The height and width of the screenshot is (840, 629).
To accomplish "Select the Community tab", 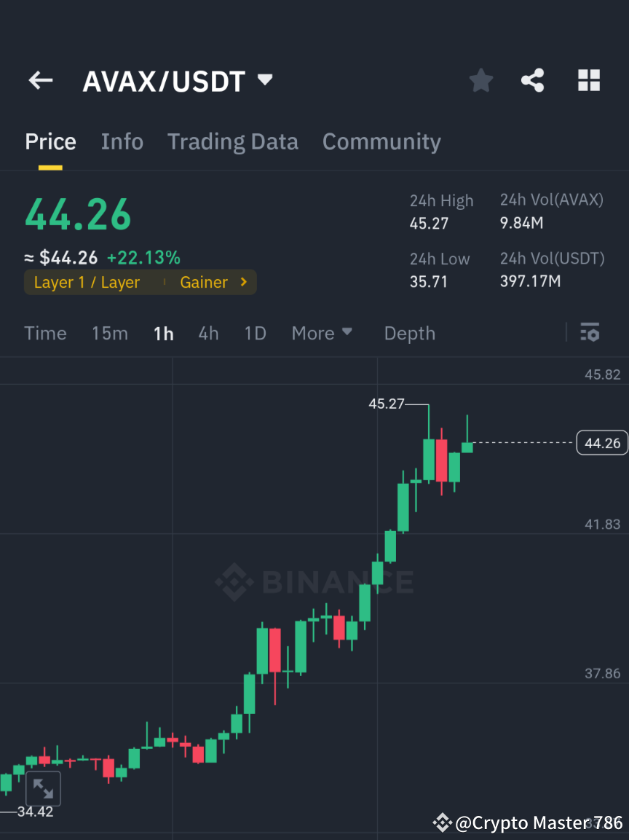I will [381, 141].
